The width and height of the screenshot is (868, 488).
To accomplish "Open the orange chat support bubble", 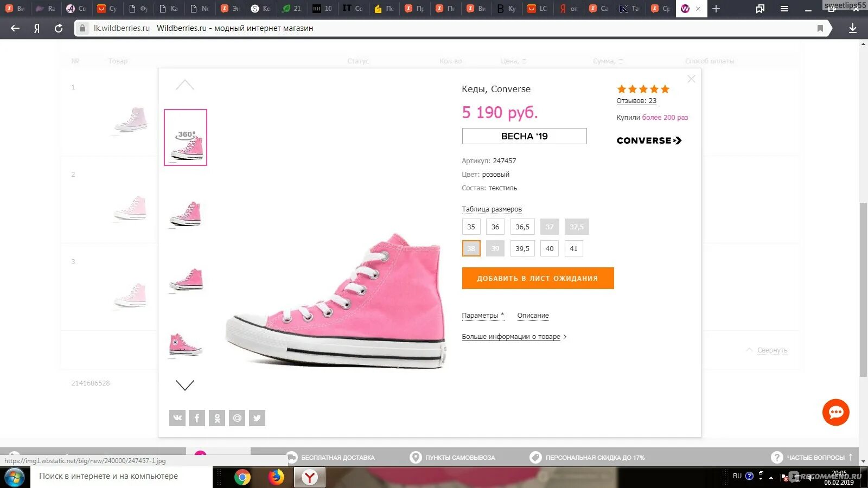I will (836, 413).
